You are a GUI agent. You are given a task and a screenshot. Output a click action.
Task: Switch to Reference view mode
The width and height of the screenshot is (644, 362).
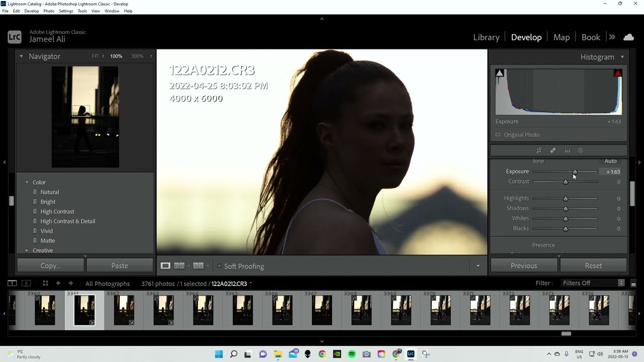pyautogui.click(x=179, y=266)
